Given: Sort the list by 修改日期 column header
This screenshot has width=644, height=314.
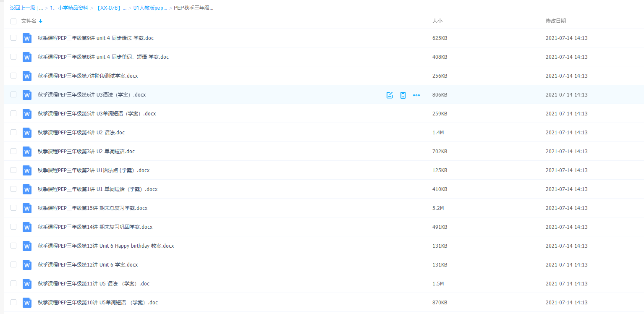Looking at the screenshot, I should (555, 21).
